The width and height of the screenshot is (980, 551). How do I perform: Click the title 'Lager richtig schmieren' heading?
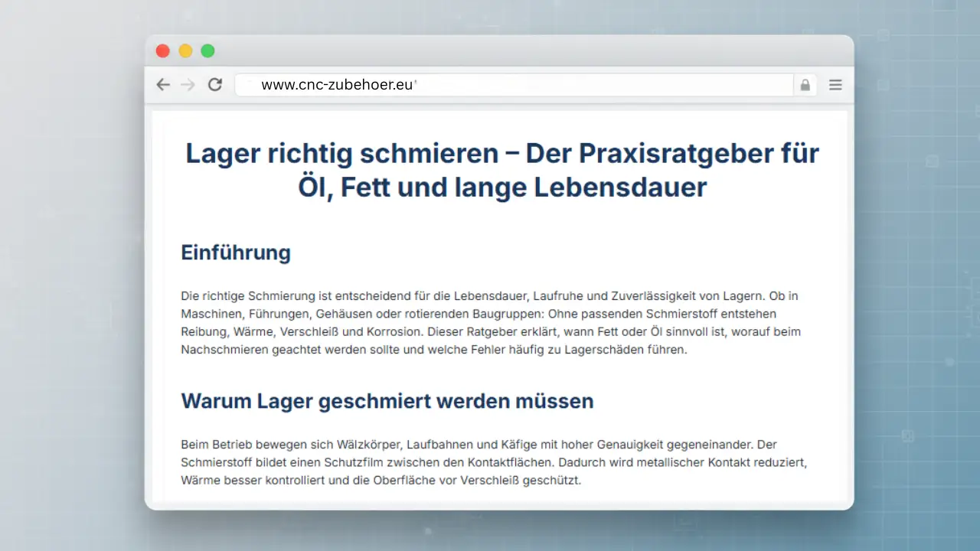[502, 170]
